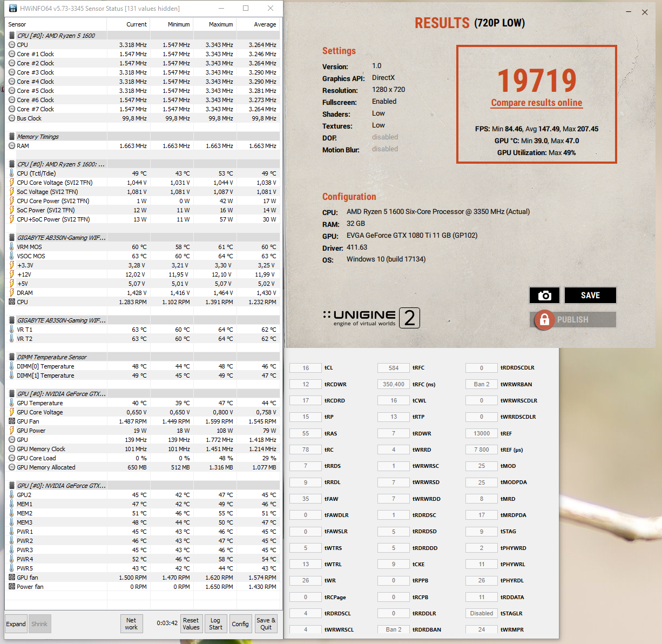Take a screenshot with the camera button
Image resolution: width=662 pixels, height=644 pixels.
click(544, 295)
